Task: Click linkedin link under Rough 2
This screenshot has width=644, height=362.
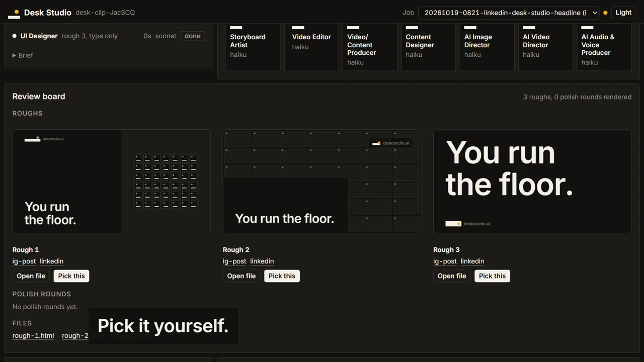Action: point(262,261)
